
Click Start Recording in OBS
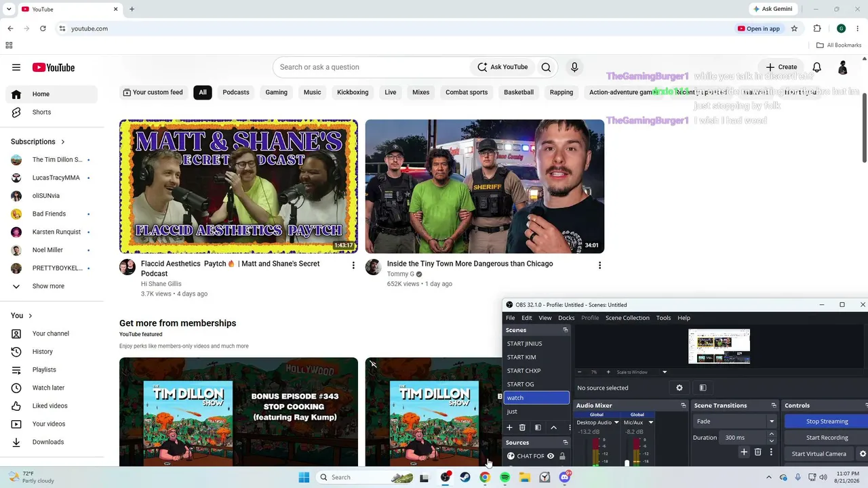pos(827,438)
